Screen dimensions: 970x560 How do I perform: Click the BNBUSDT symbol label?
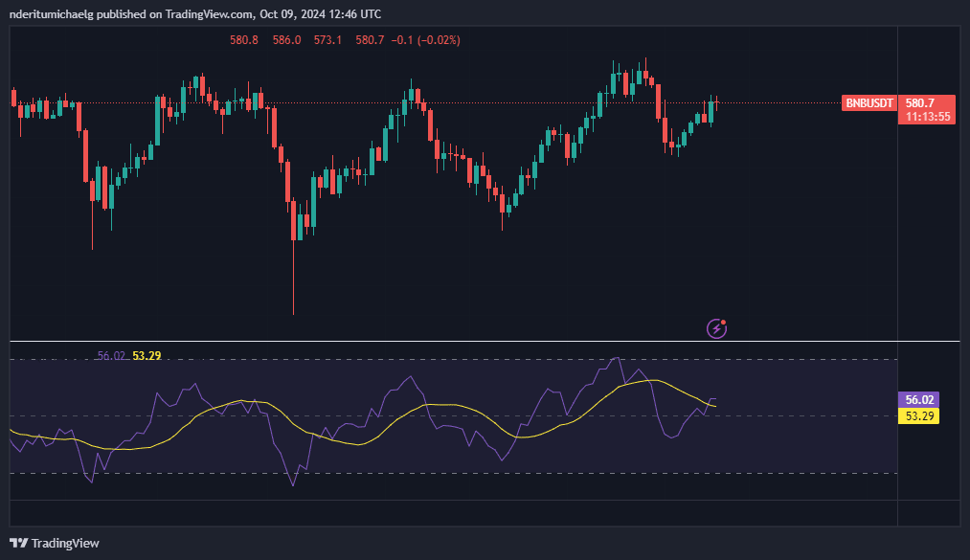click(x=869, y=102)
